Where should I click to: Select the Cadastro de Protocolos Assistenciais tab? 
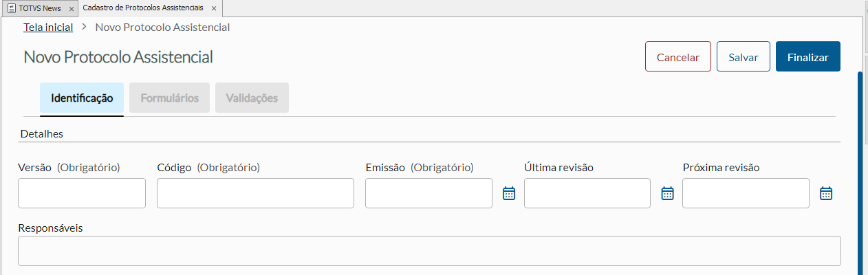click(x=143, y=8)
